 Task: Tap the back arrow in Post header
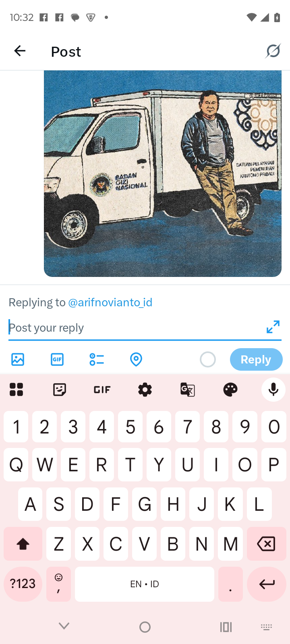coord(20,51)
